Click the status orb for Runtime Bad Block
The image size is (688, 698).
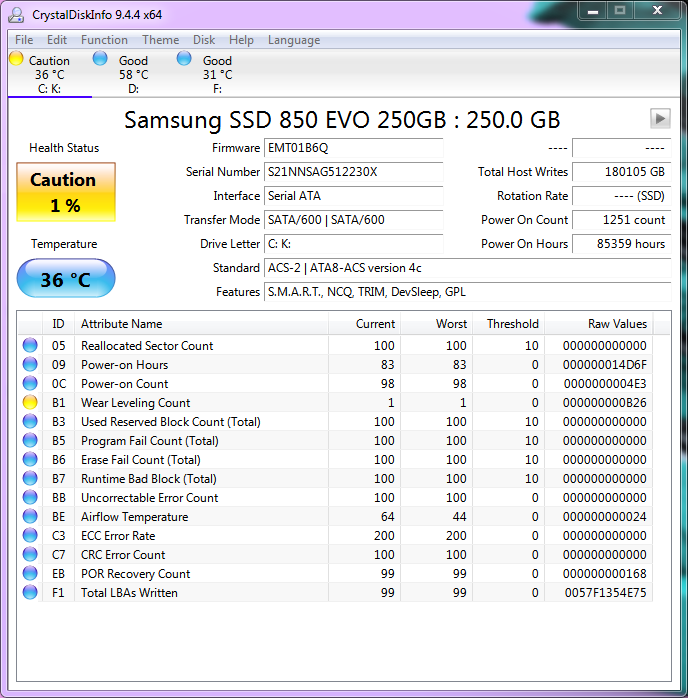pos(30,478)
